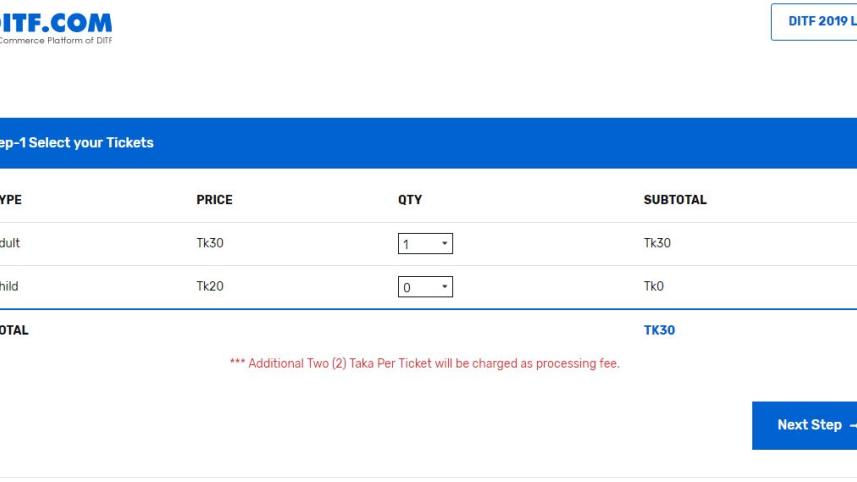
Task: Click the Commerce Platform tagline under the logo
Action: pyautogui.click(x=56, y=40)
